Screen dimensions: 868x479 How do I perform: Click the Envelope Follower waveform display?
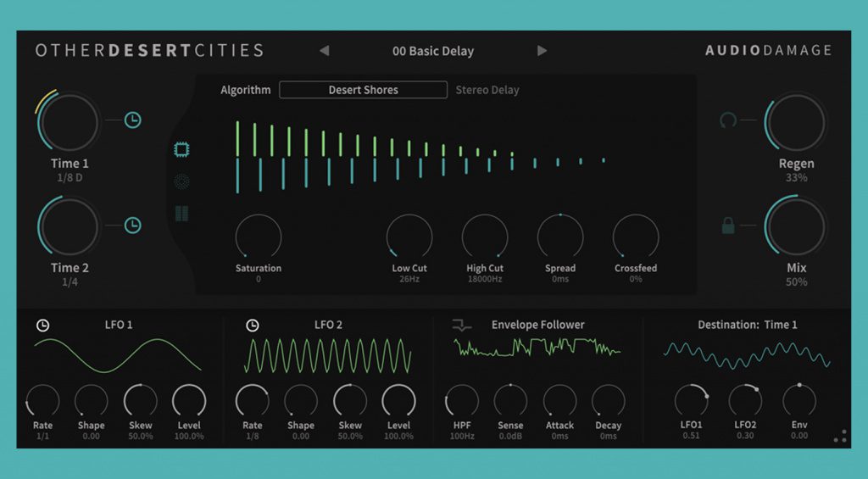coord(537,348)
